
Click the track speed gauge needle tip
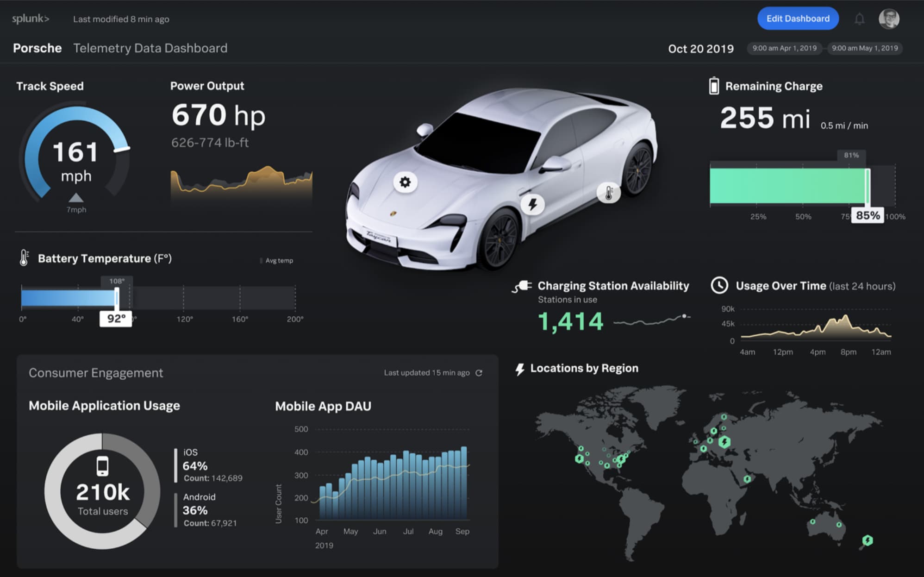tap(122, 149)
